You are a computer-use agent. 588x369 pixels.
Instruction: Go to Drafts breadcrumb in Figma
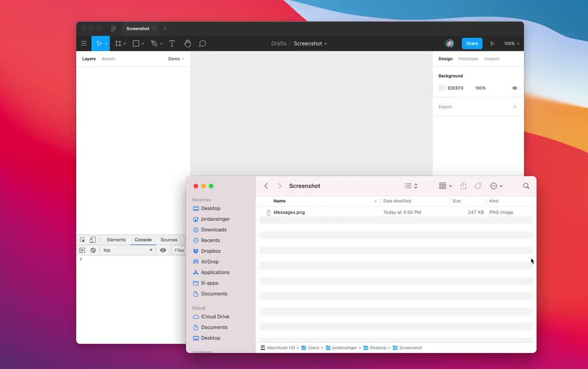[x=279, y=44]
